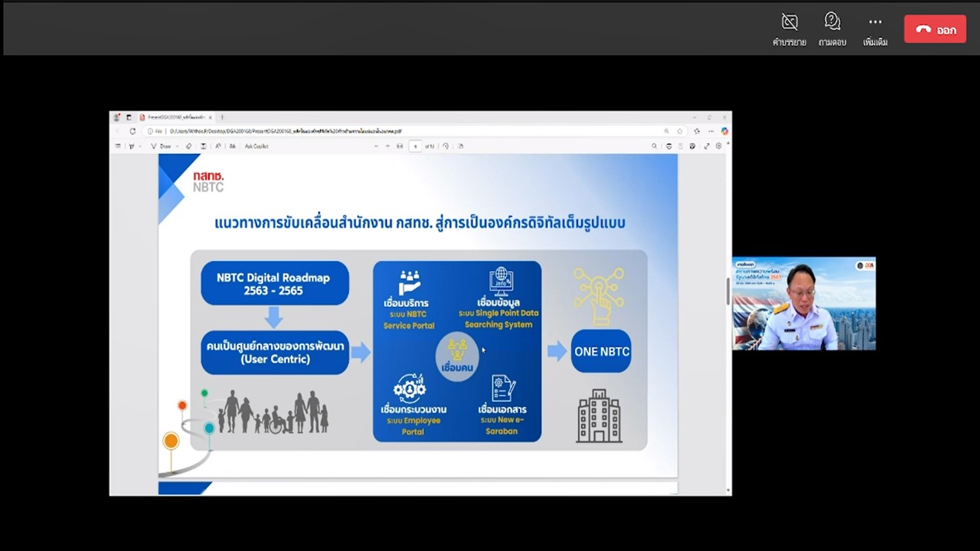The width and height of the screenshot is (980, 551).
Task: Open the Q&A (ถามตอบ) panel
Action: pos(831,29)
